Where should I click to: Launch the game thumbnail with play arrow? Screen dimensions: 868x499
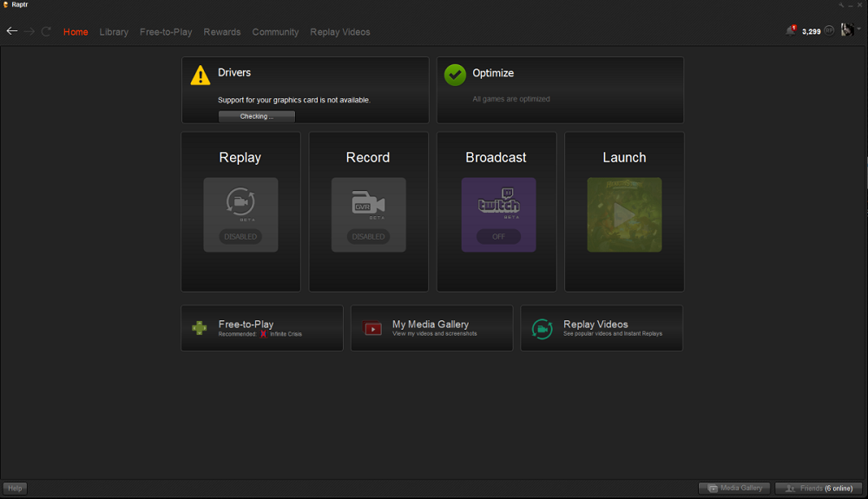pos(624,215)
